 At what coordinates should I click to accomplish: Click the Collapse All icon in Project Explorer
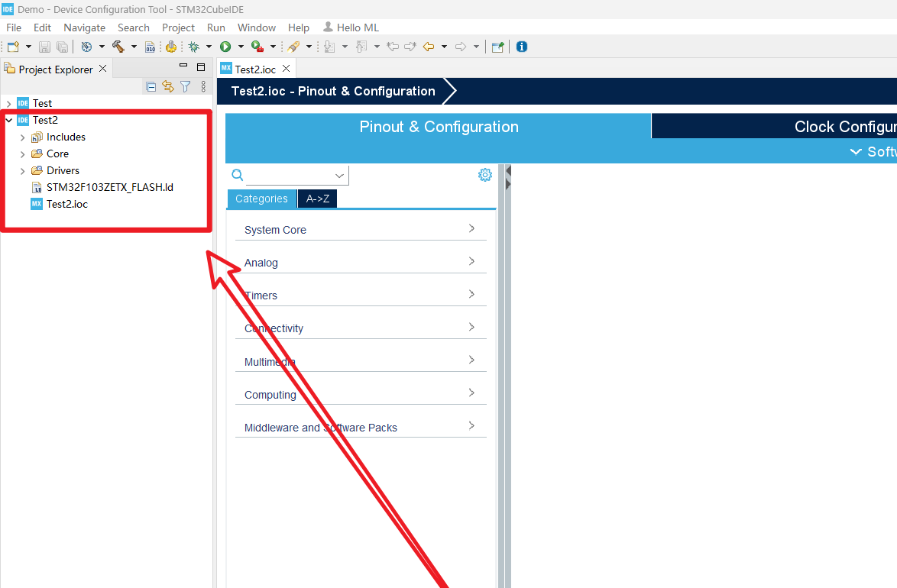(151, 87)
